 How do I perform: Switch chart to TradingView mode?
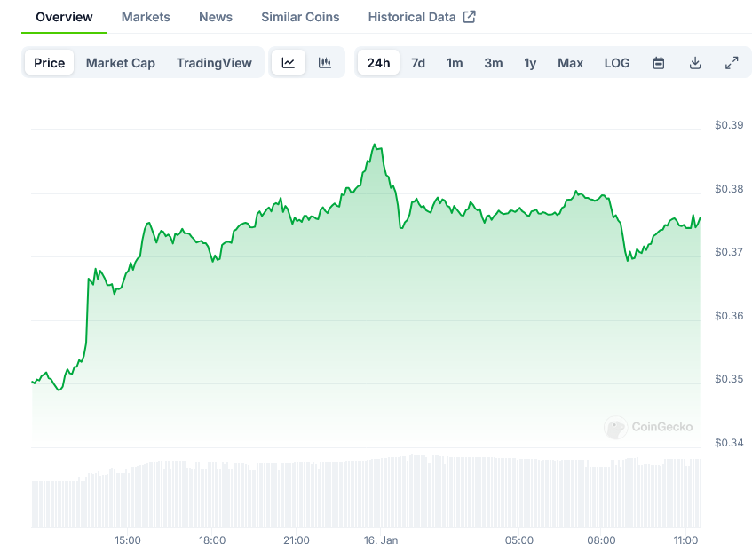[x=214, y=63]
